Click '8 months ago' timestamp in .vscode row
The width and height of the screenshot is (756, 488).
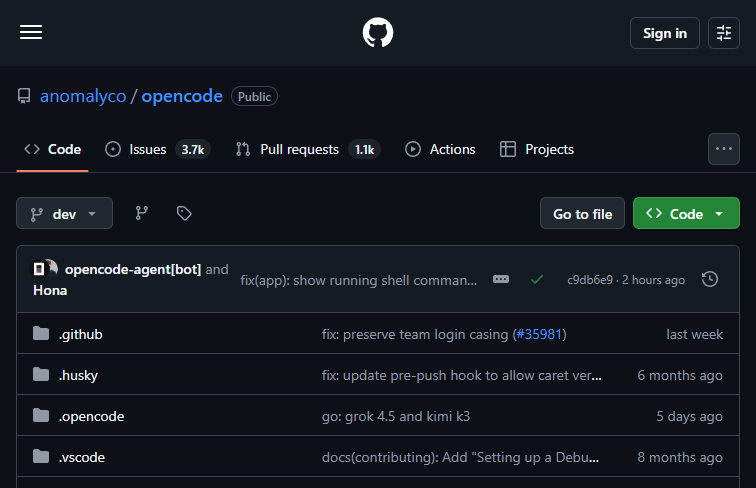(x=680, y=457)
